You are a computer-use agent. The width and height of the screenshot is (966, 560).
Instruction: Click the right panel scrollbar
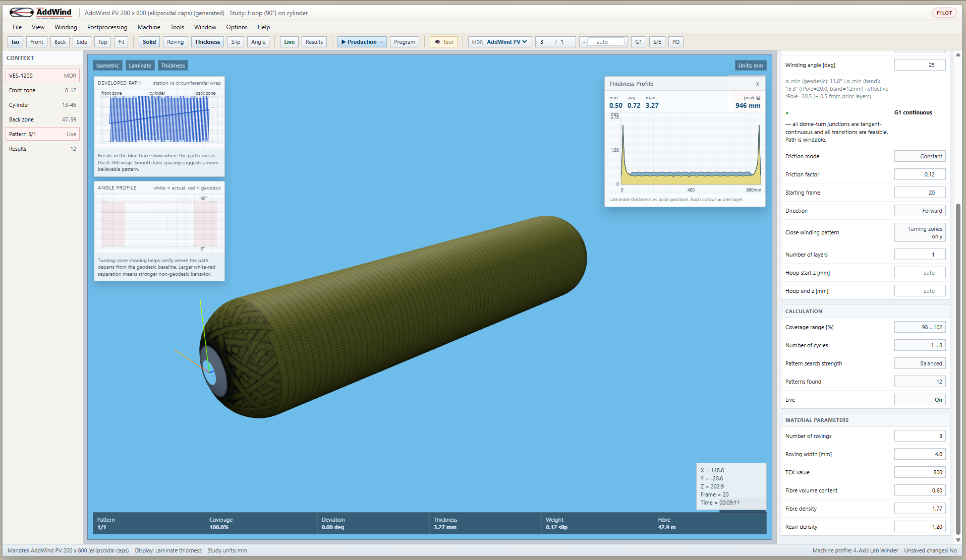point(958,368)
